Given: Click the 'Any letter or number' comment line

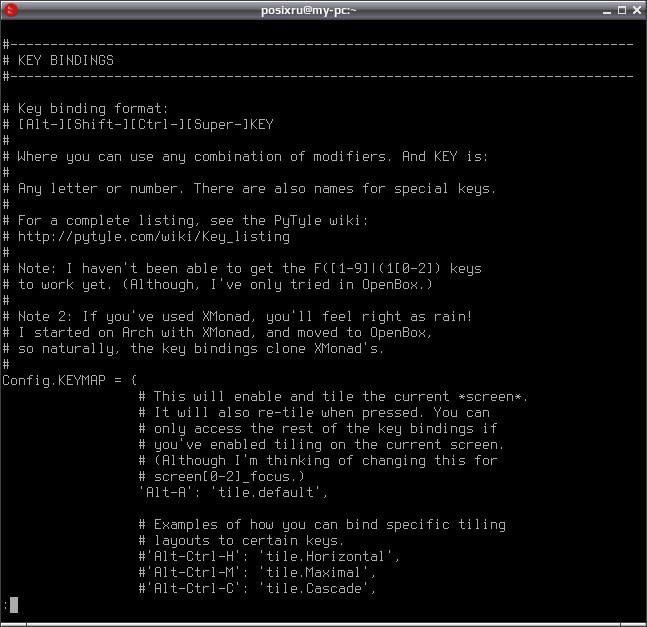Looking at the screenshot, I should click(249, 189).
